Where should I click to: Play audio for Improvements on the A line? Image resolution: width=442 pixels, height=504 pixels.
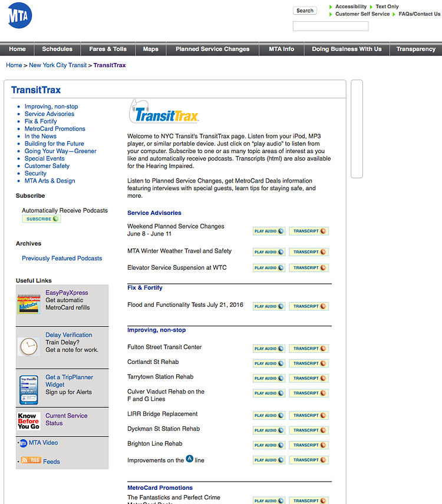[269, 460]
